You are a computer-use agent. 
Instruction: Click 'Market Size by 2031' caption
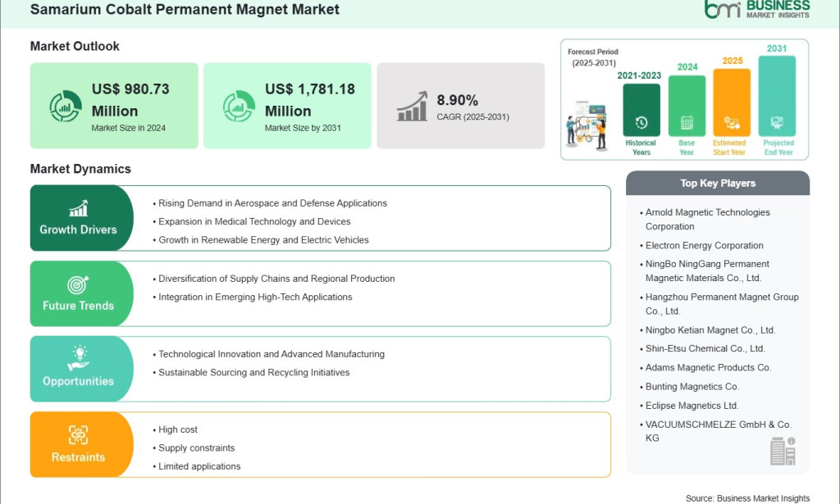coord(303,128)
